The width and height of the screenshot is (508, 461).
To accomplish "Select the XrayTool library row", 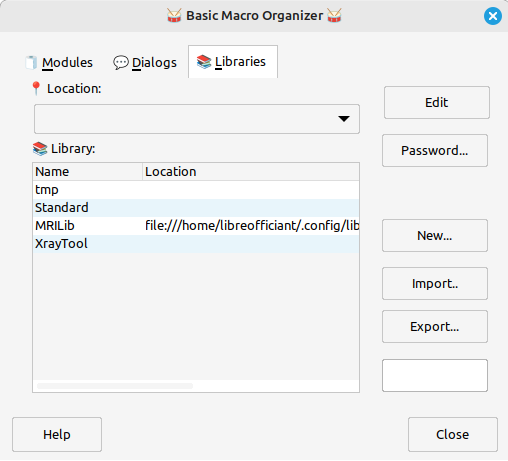I will [196, 244].
